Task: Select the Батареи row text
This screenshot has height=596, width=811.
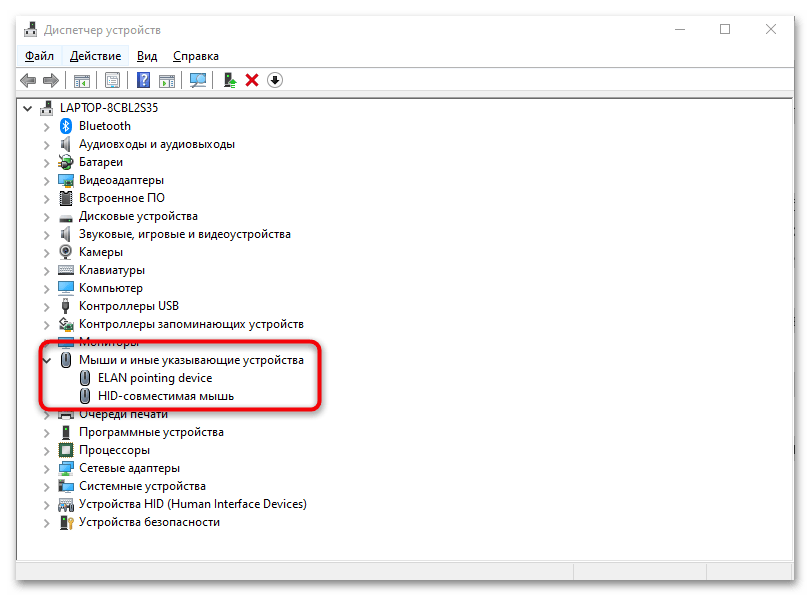Action: 101,162
